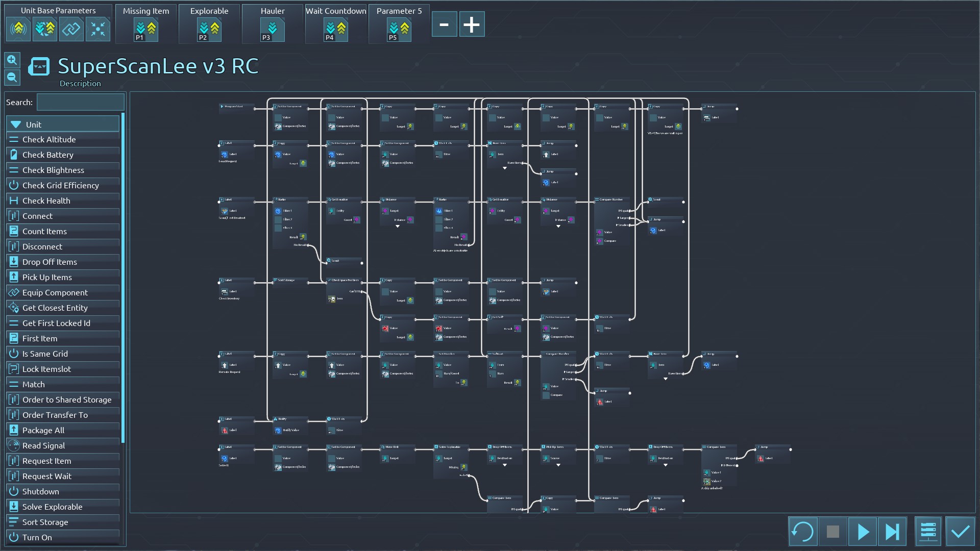
Task: Click the zoom in magnifier icon
Action: click(x=12, y=60)
